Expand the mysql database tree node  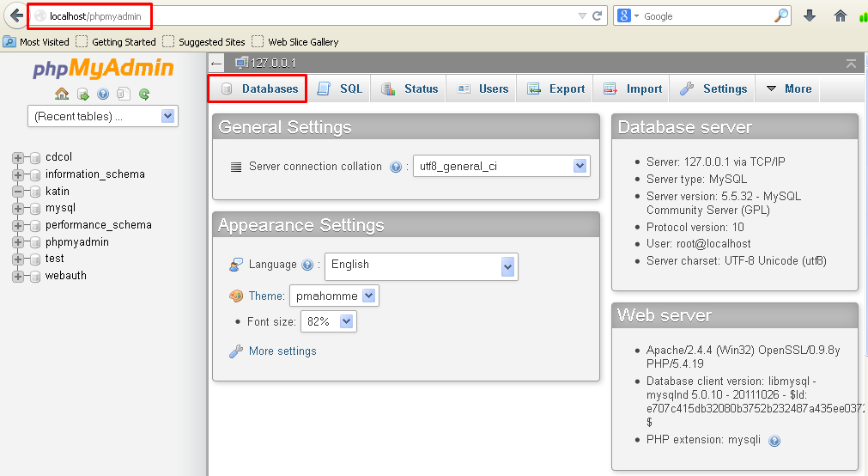18,209
